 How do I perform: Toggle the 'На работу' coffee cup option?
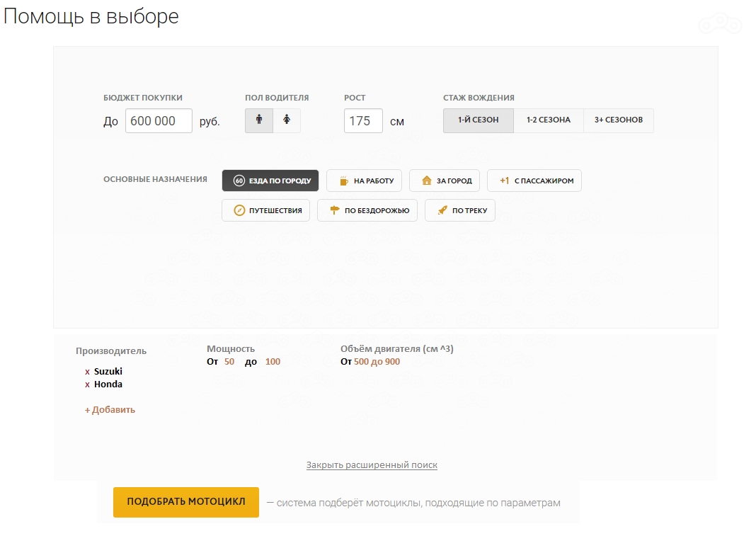(x=365, y=181)
